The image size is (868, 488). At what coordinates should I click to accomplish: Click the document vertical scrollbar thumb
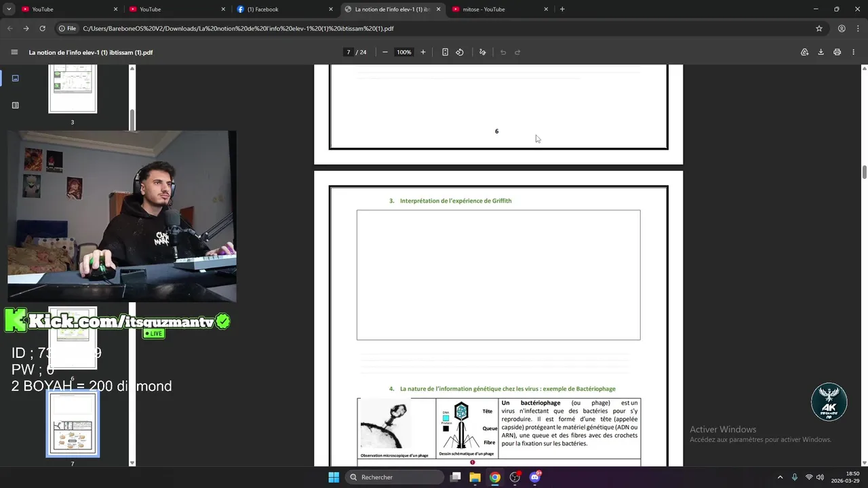[x=865, y=171]
